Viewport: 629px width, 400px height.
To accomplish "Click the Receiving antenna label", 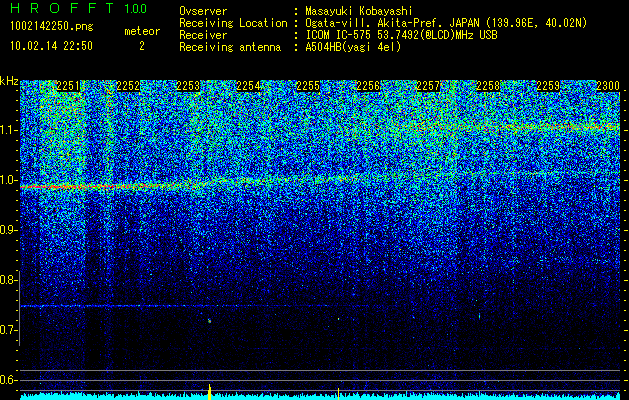I will [x=230, y=47].
